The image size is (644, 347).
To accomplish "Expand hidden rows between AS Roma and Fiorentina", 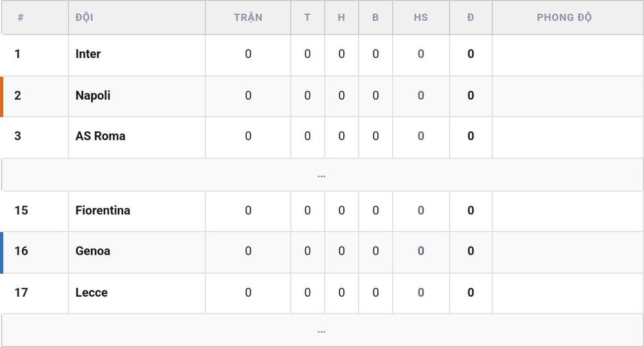I will pos(322,175).
